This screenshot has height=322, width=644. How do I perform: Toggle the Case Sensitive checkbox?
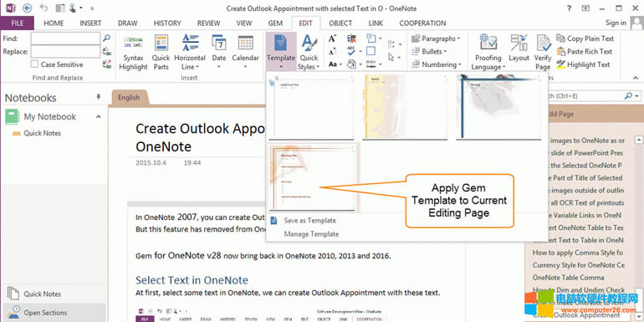pyautogui.click(x=35, y=64)
